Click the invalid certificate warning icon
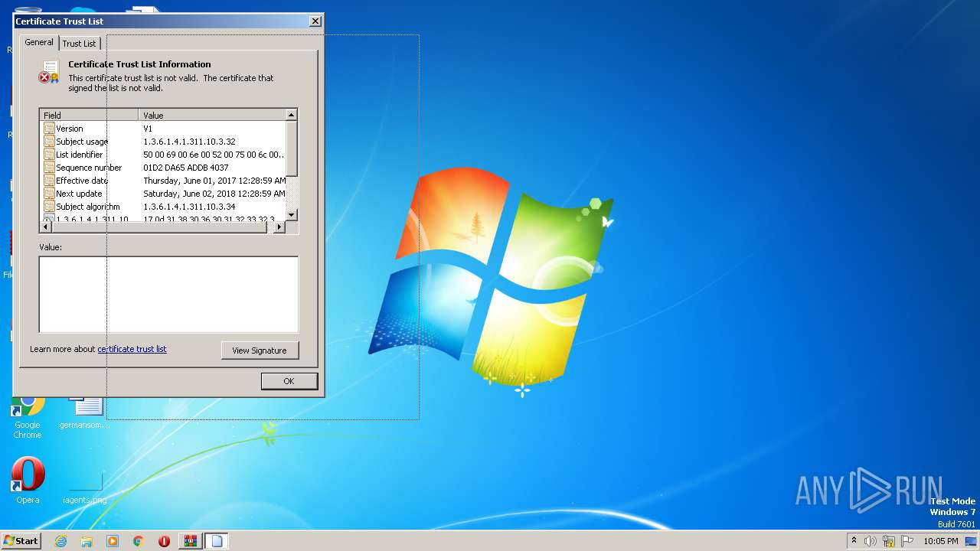Viewport: 980px width, 551px height. pyautogui.click(x=49, y=72)
